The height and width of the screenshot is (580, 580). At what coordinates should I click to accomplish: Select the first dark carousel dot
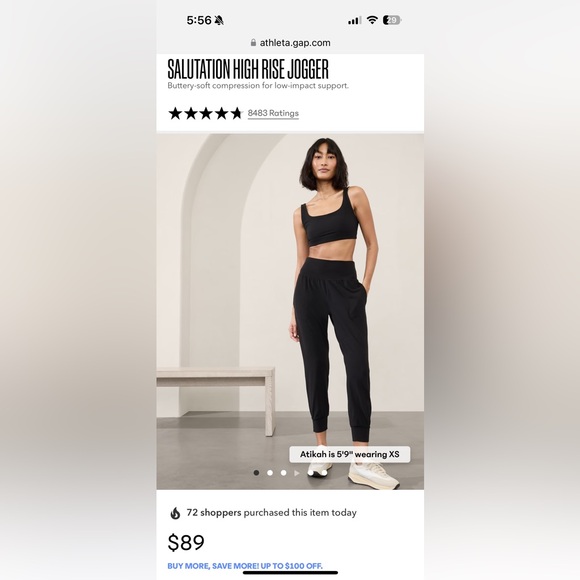click(x=256, y=473)
